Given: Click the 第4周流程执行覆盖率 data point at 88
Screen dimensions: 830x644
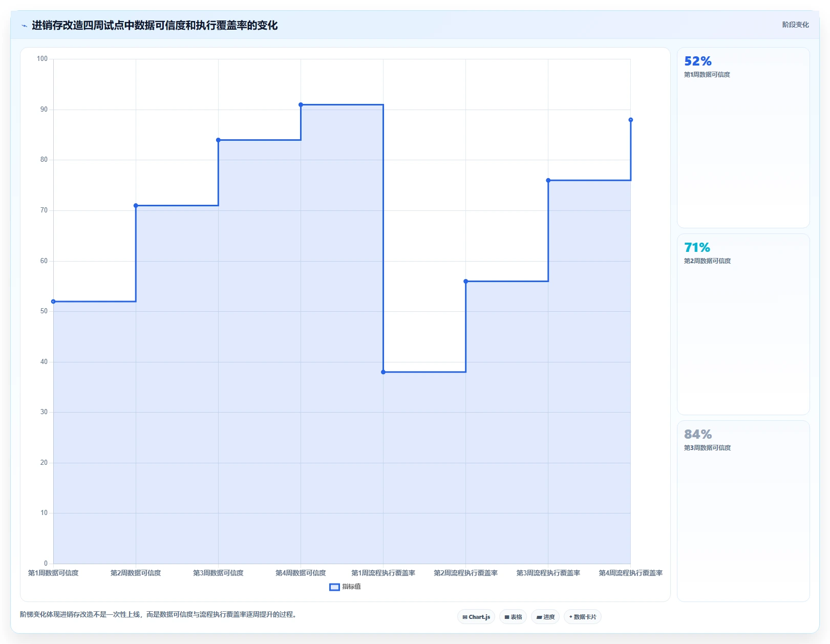Looking at the screenshot, I should pyautogui.click(x=630, y=120).
